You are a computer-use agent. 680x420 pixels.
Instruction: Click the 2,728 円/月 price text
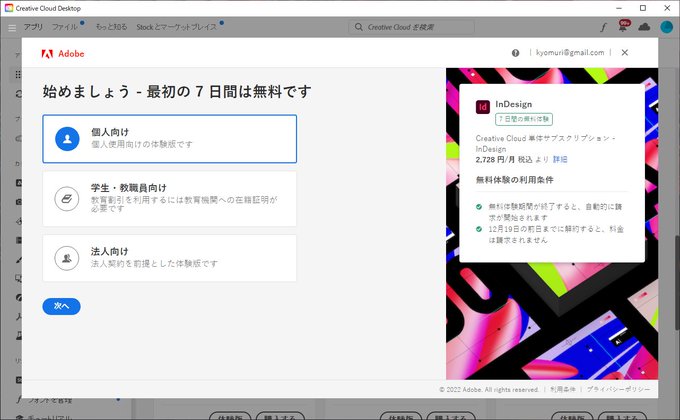tap(495, 159)
